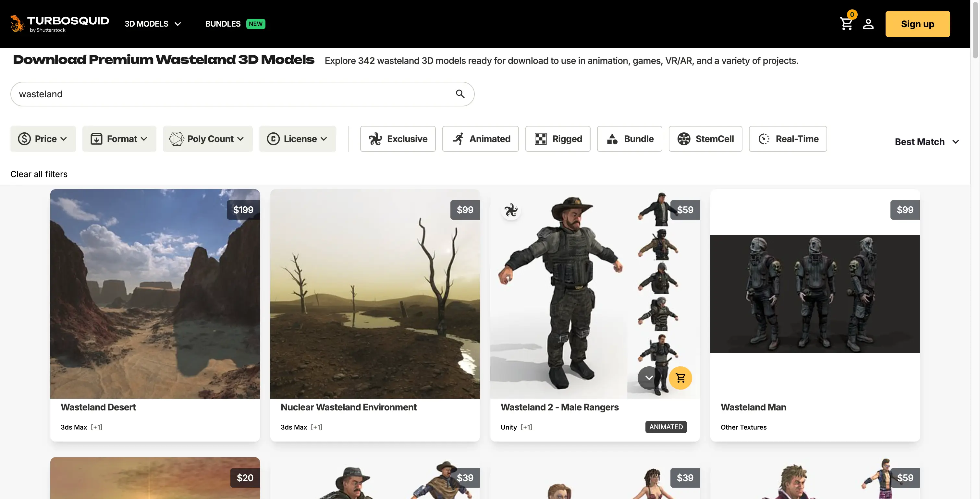The height and width of the screenshot is (499, 980).
Task: Click the Sign up button
Action: [x=917, y=24]
